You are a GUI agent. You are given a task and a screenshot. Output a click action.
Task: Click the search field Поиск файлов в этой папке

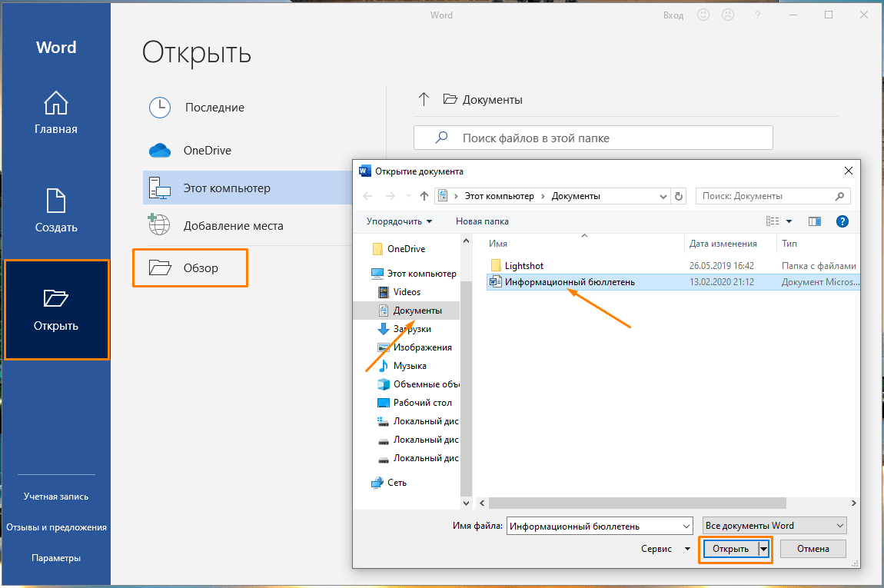593,138
